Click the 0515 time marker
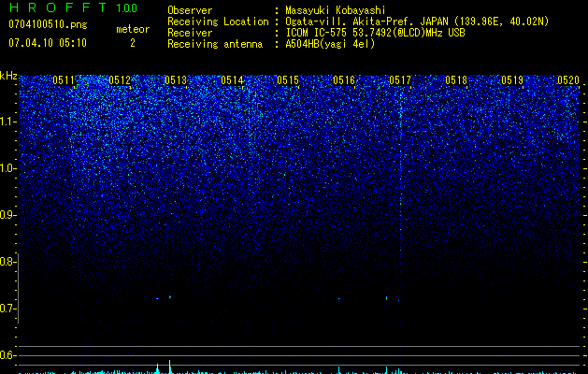Image resolution: width=588 pixels, height=374 pixels. 288,80
